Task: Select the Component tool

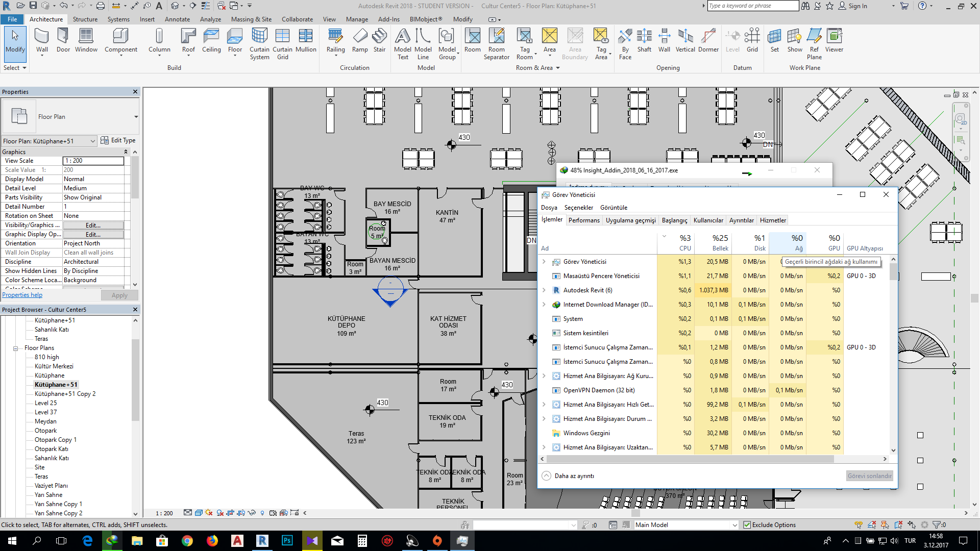Action: 121,41
